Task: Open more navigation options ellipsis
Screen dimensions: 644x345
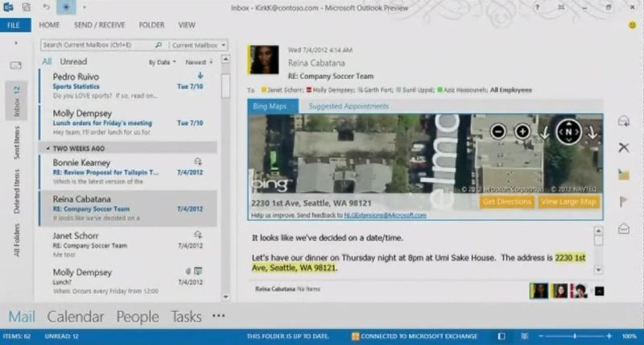Action: (218, 316)
